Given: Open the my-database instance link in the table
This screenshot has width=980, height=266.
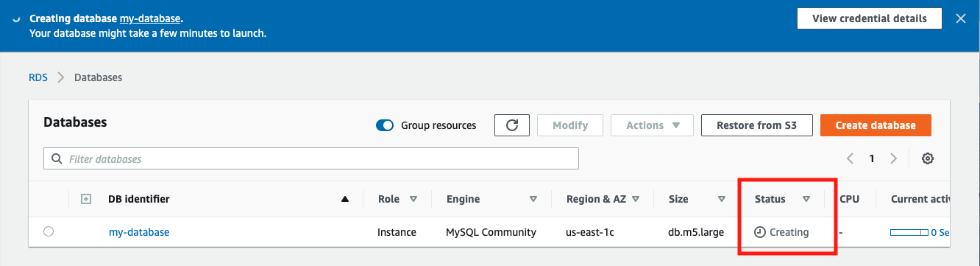Looking at the screenshot, I should (139, 232).
